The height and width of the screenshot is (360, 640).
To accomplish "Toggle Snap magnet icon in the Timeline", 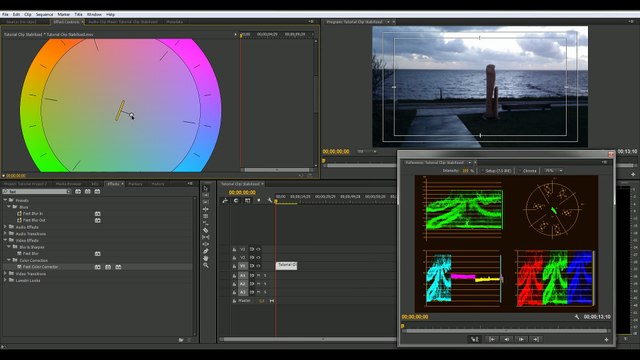I will pos(236,200).
